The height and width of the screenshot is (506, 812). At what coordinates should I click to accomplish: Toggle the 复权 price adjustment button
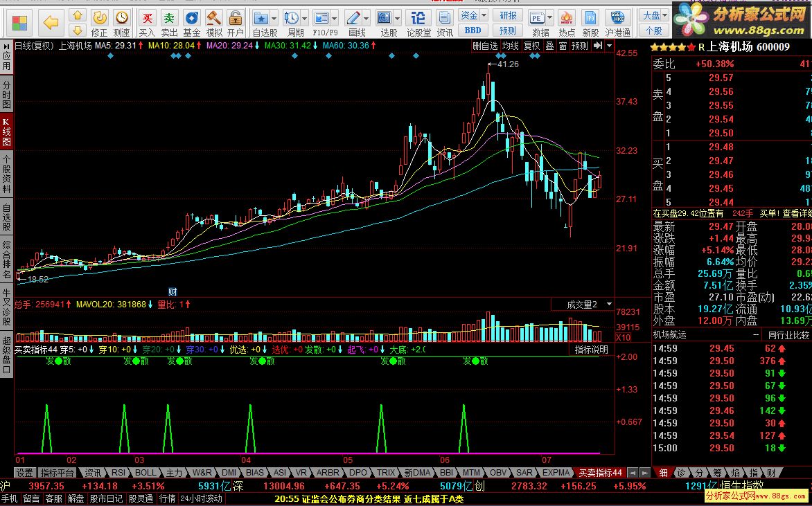click(532, 46)
